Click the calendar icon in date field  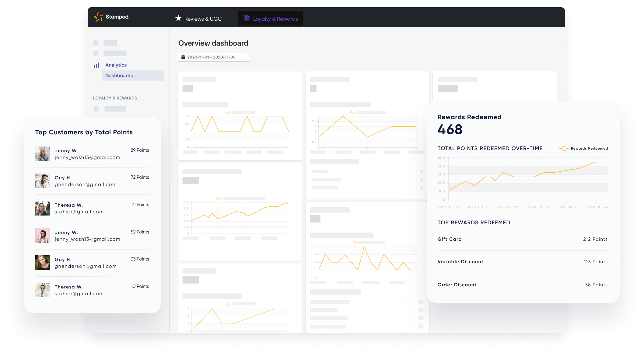[183, 57]
